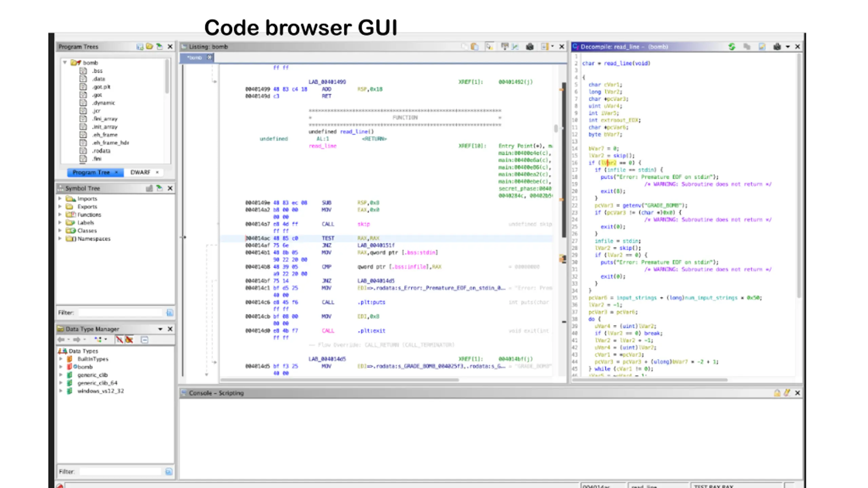The width and height of the screenshot is (868, 488).
Task: Click the copy icon in Decompile header
Action: (x=747, y=46)
